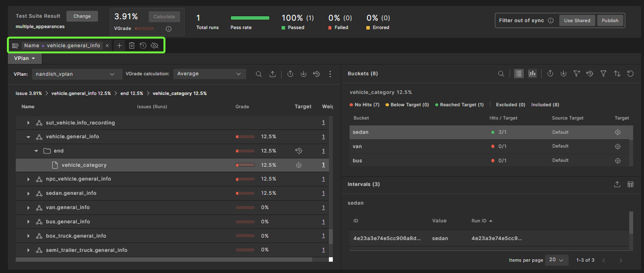Toggle Use Shared filter option
The image size is (644, 273).
tap(577, 21)
